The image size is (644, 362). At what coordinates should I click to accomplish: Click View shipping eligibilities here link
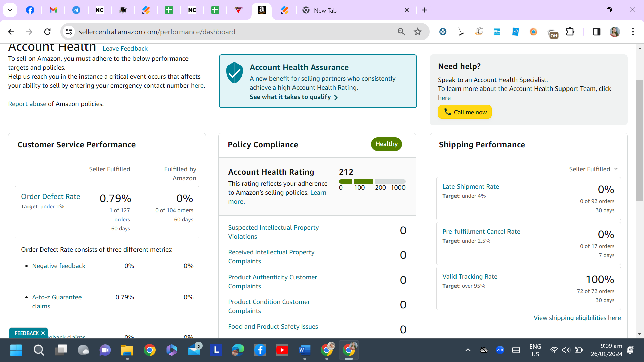point(577,318)
